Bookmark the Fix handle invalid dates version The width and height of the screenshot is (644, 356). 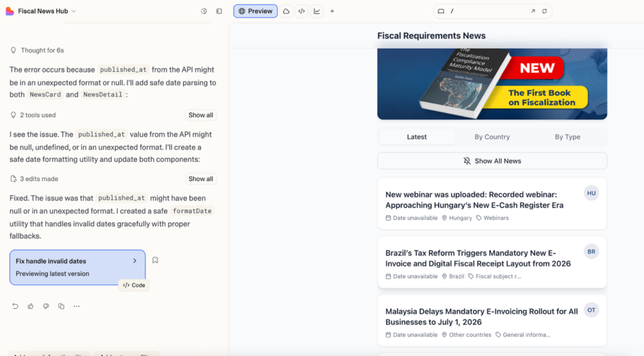(155, 260)
